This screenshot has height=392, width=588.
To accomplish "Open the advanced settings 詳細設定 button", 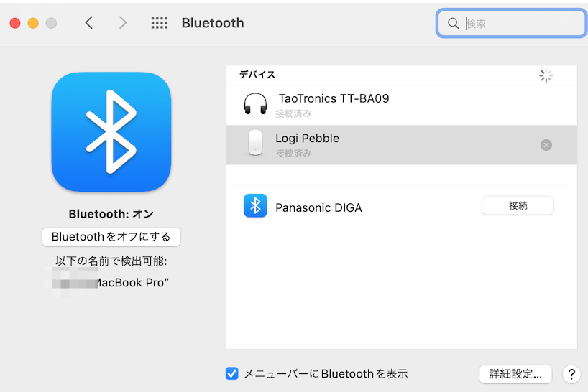I will point(515,374).
